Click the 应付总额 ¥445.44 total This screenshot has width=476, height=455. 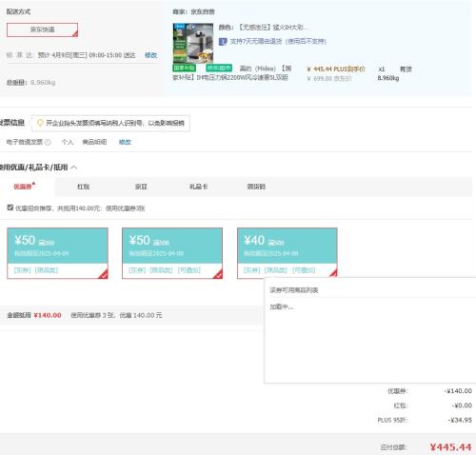tap(450, 447)
